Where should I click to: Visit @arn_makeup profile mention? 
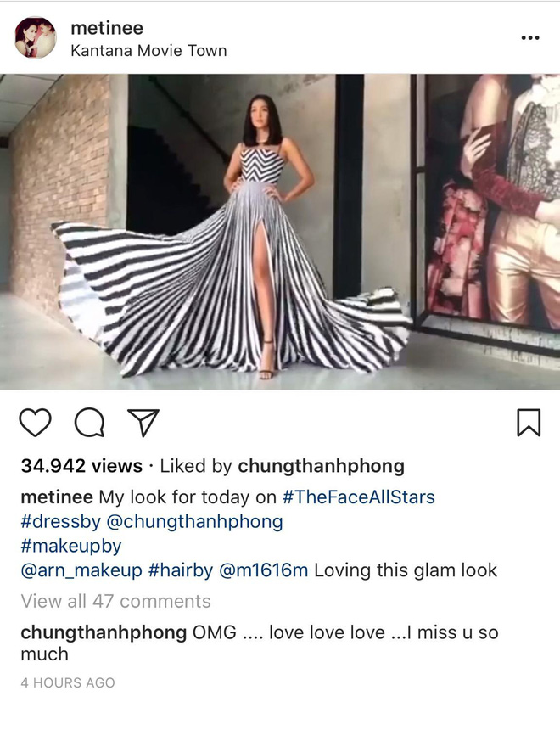pos(81,570)
